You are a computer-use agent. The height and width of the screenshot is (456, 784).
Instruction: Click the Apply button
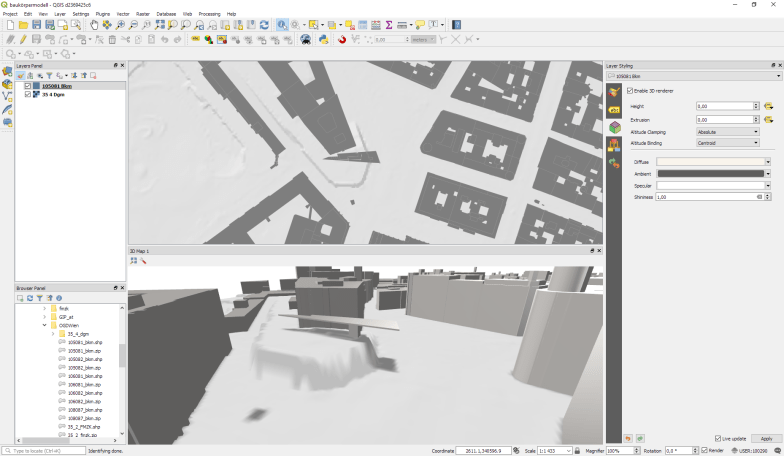[766, 438]
